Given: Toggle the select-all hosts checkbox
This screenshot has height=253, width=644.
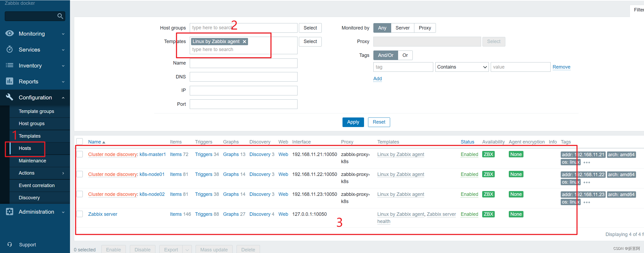Looking at the screenshot, I should pyautogui.click(x=80, y=141).
